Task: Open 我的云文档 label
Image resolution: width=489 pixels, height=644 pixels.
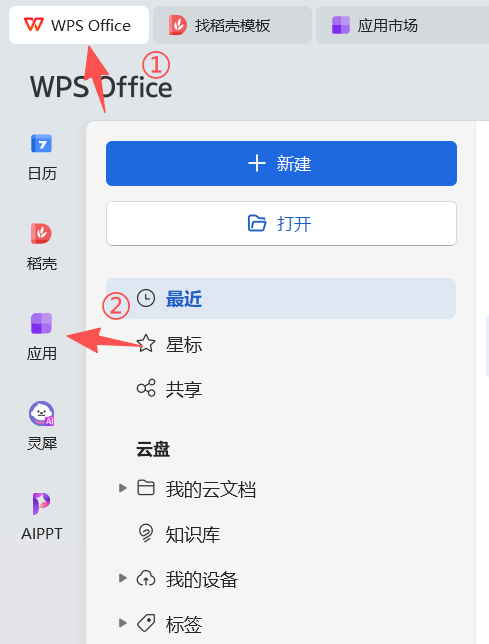Action: coord(211,489)
